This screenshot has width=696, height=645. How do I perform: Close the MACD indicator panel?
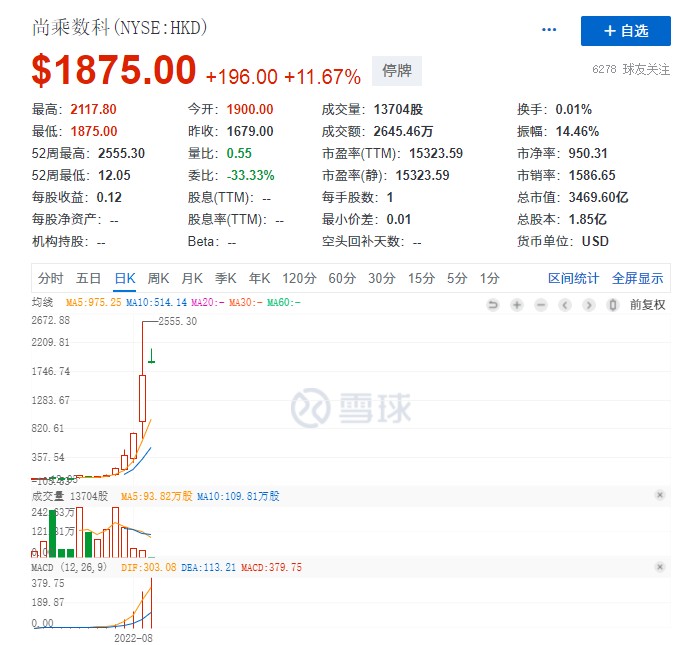(659, 567)
